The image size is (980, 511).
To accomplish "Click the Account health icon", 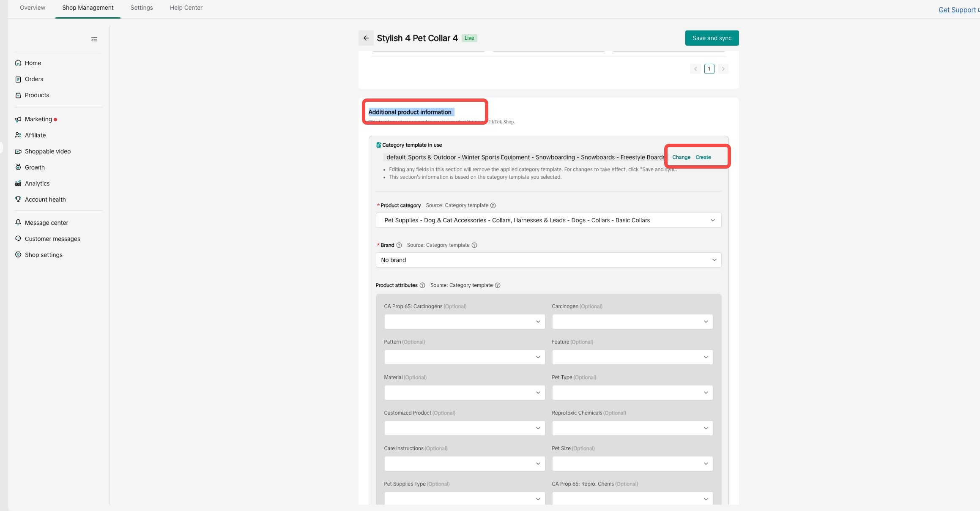I will pos(18,199).
